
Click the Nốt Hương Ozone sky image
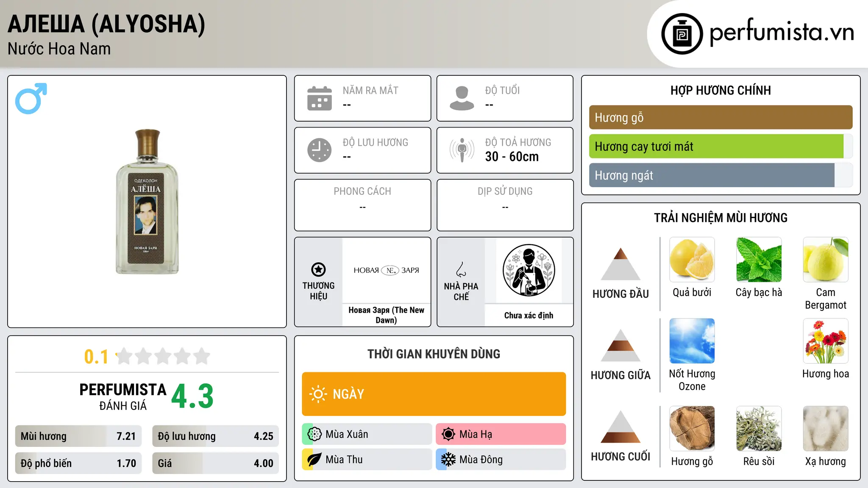[x=692, y=341]
